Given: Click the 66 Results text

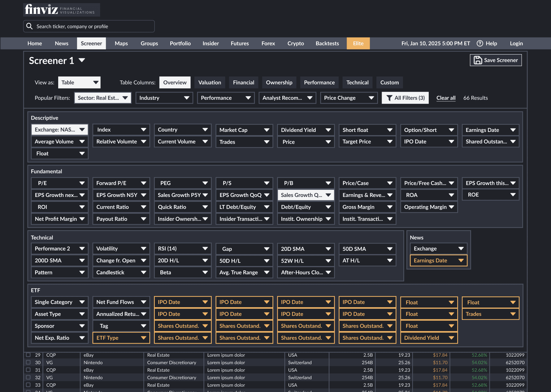Looking at the screenshot, I should (x=475, y=98).
